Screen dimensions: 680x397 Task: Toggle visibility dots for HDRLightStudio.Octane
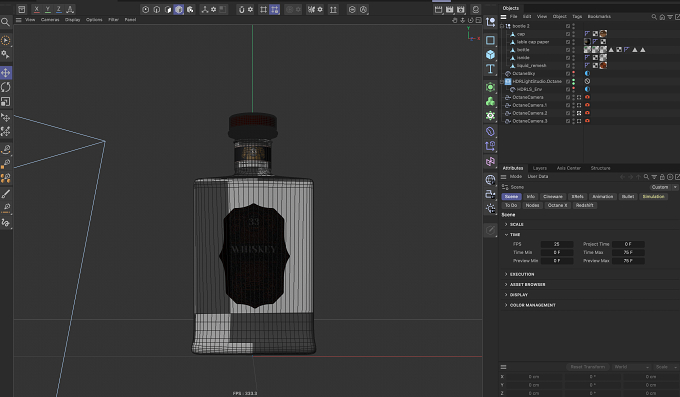(x=573, y=81)
